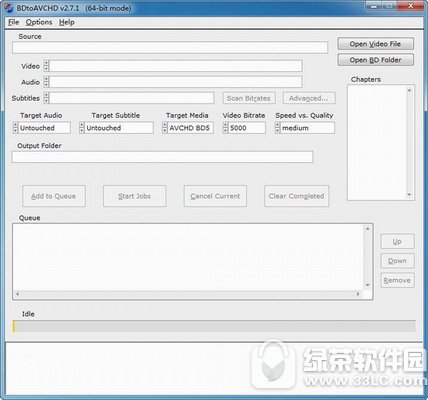Click the Video Bitrate spinner arrows
The height and width of the screenshot is (400, 428).
tap(225, 128)
